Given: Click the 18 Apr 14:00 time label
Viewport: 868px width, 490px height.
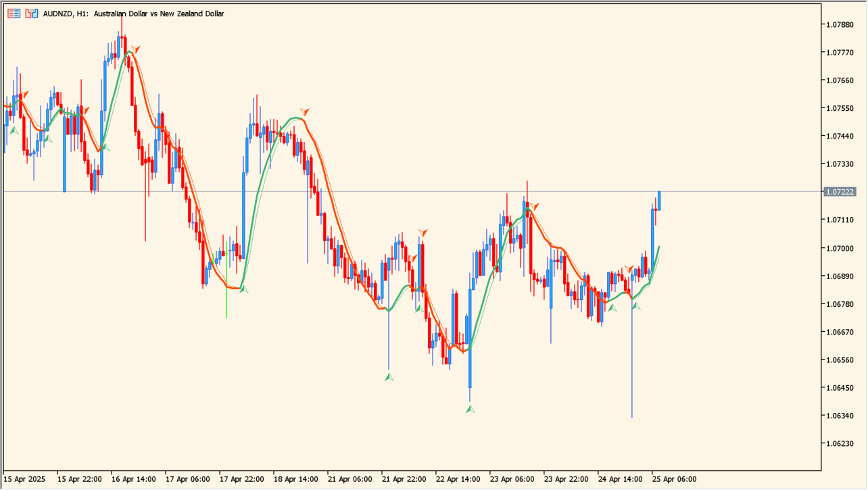Looking at the screenshot, I should coord(295,479).
